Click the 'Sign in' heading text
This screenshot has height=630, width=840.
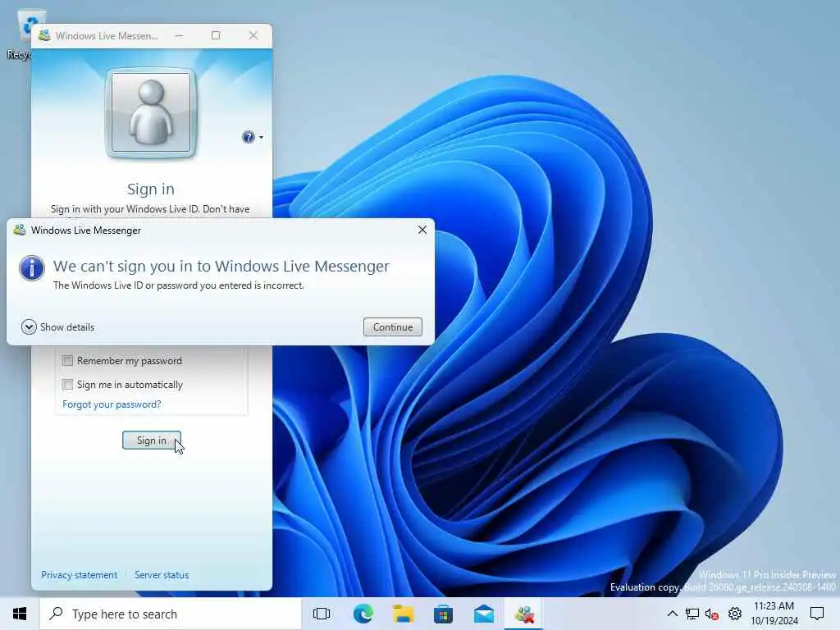151,189
